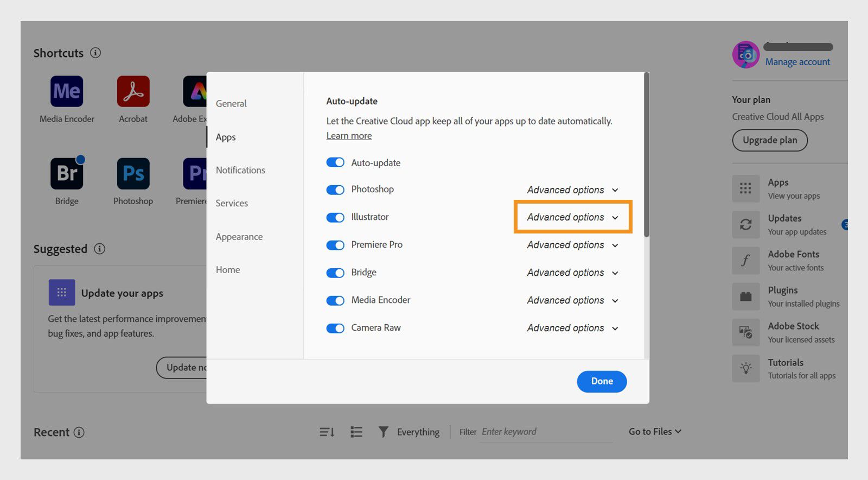Expand Illustrator Advanced options
868x480 pixels.
[x=572, y=217]
